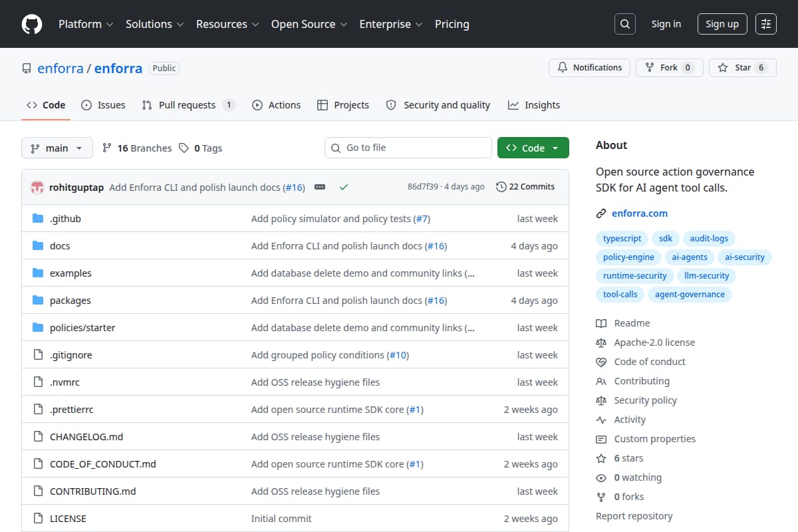Click the .github folder icon

pos(38,219)
